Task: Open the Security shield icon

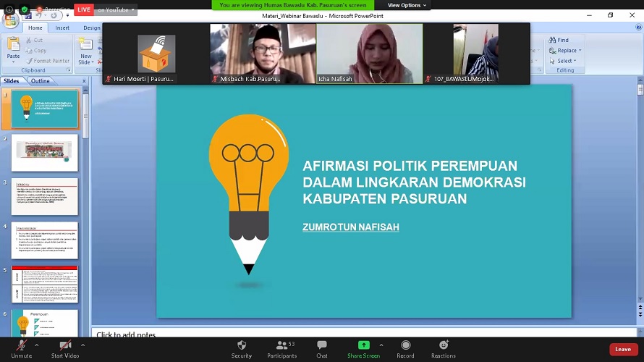Action: 242,345
